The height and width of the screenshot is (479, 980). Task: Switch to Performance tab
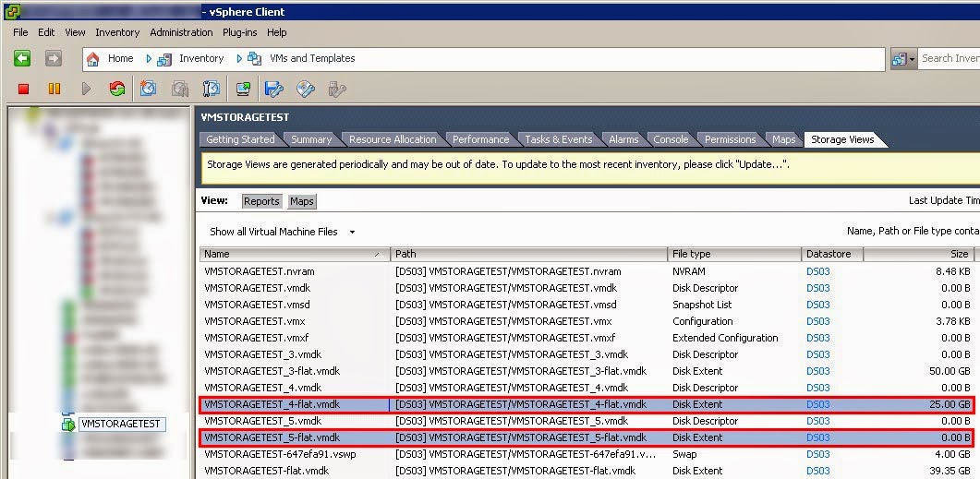pos(480,139)
